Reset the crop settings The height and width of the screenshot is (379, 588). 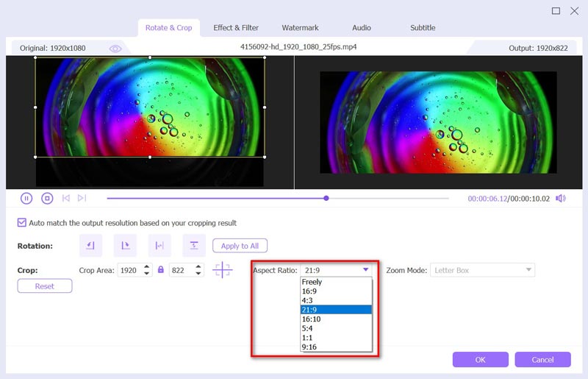(x=45, y=286)
